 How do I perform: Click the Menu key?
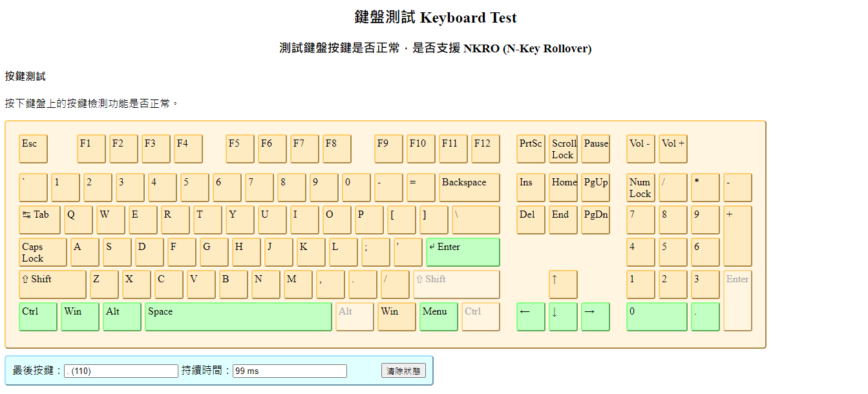pyautogui.click(x=438, y=316)
